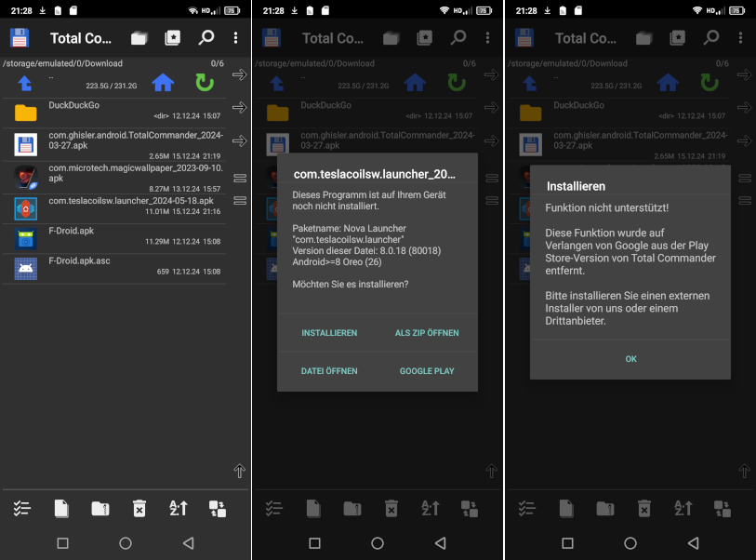This screenshot has height=560, width=756.
Task: Tap Android back triangle button, middle screen
Action: pyautogui.click(x=440, y=543)
